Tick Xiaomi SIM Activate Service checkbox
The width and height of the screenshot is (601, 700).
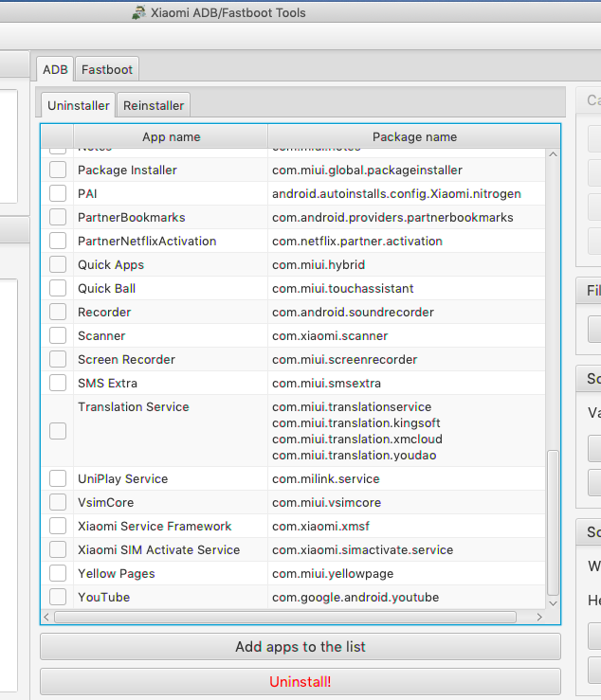(58, 550)
